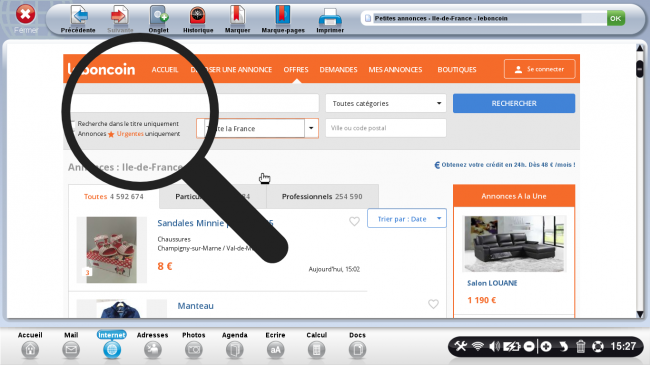Check the battery charging tray icon
Viewport: 650px width, 365px height.
512,346
